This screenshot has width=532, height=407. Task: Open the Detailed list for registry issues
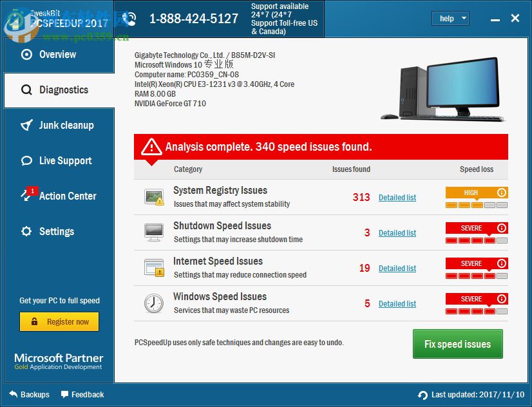(397, 198)
